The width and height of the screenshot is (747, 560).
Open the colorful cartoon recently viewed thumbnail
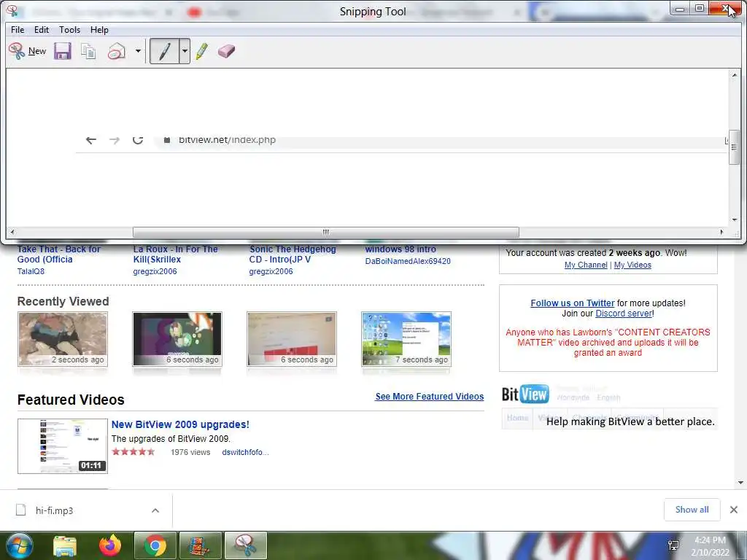177,338
